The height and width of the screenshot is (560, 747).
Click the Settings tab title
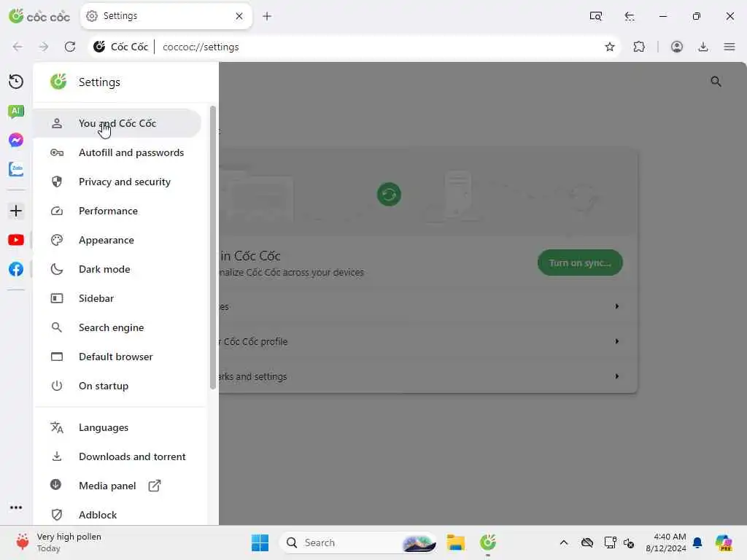click(x=120, y=16)
